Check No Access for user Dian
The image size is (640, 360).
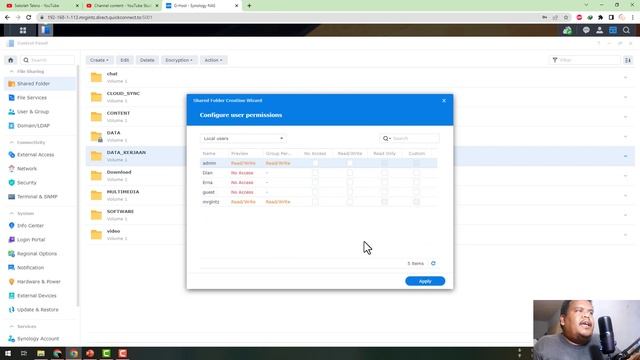coord(315,173)
